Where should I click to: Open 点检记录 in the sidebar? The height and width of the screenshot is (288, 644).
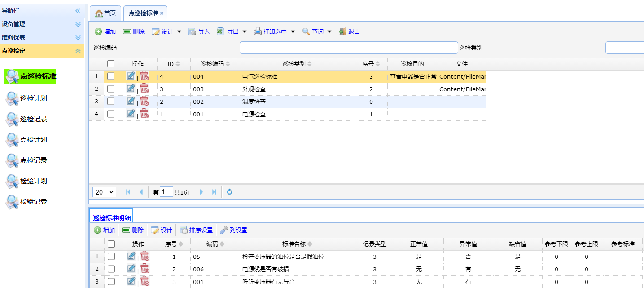[33, 160]
